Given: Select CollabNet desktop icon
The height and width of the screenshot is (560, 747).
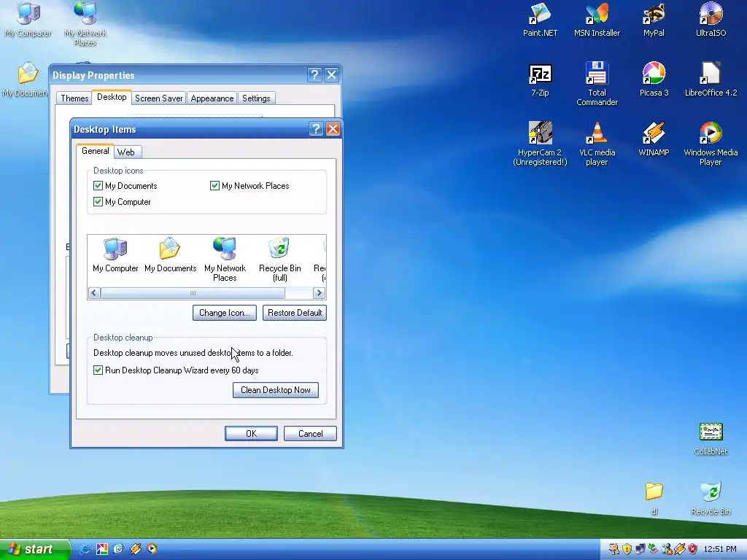Looking at the screenshot, I should click(x=711, y=439).
